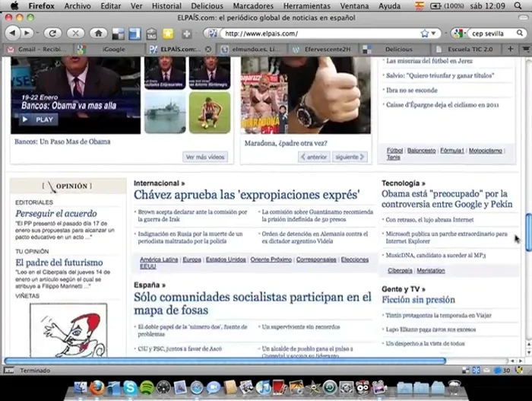
Task: Switch to the Escuela TIC 2.0 tab
Action: (x=467, y=49)
